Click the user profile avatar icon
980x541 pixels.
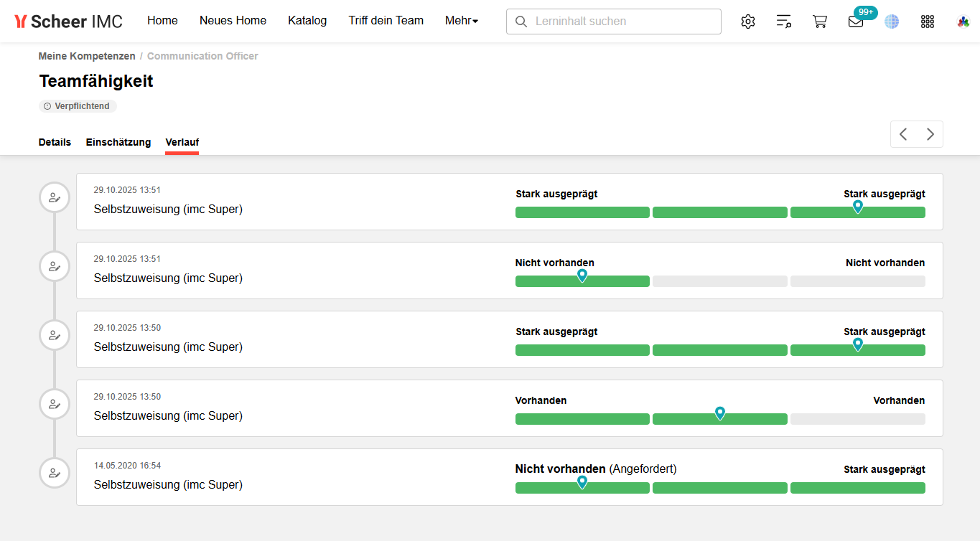click(963, 22)
